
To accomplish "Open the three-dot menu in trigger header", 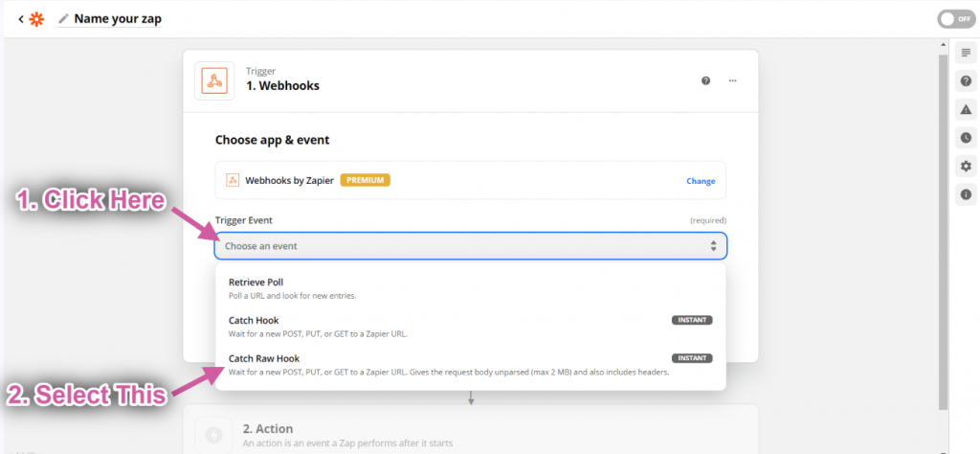I will coord(732,80).
